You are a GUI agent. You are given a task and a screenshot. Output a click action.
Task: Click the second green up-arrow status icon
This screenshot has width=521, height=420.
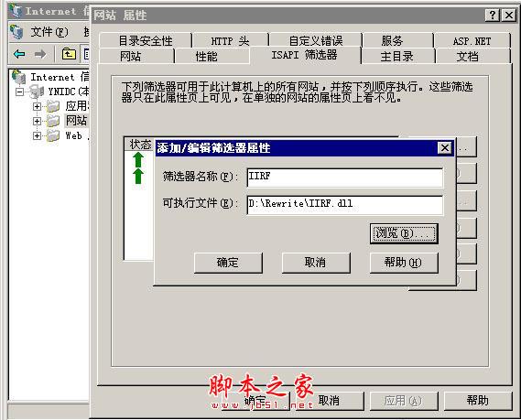138,176
